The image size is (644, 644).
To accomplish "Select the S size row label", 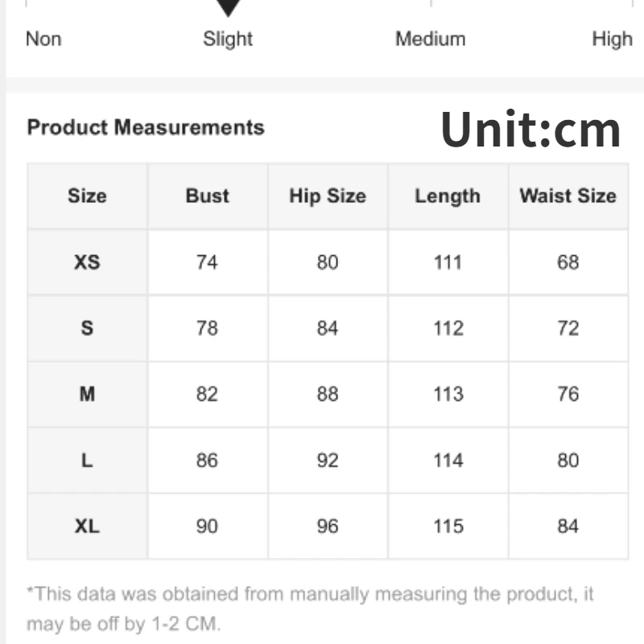I will [87, 328].
